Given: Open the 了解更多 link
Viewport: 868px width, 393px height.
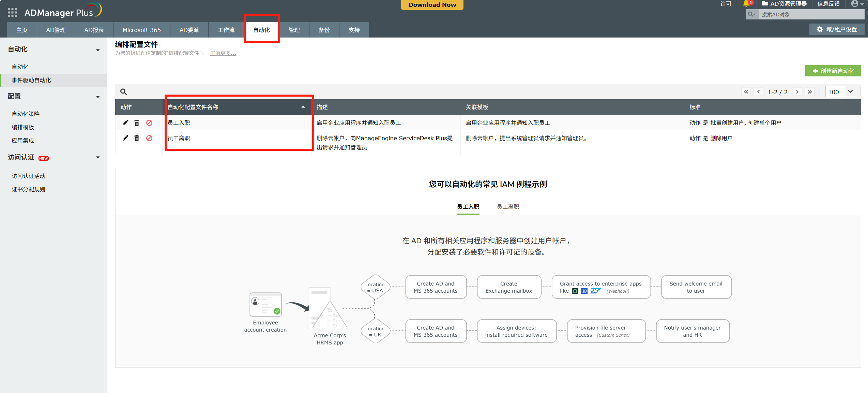Looking at the screenshot, I should coord(223,53).
